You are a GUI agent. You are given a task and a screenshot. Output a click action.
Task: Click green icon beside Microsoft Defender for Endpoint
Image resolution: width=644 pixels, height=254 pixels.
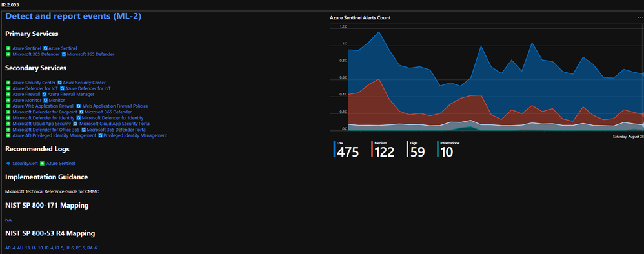point(8,112)
